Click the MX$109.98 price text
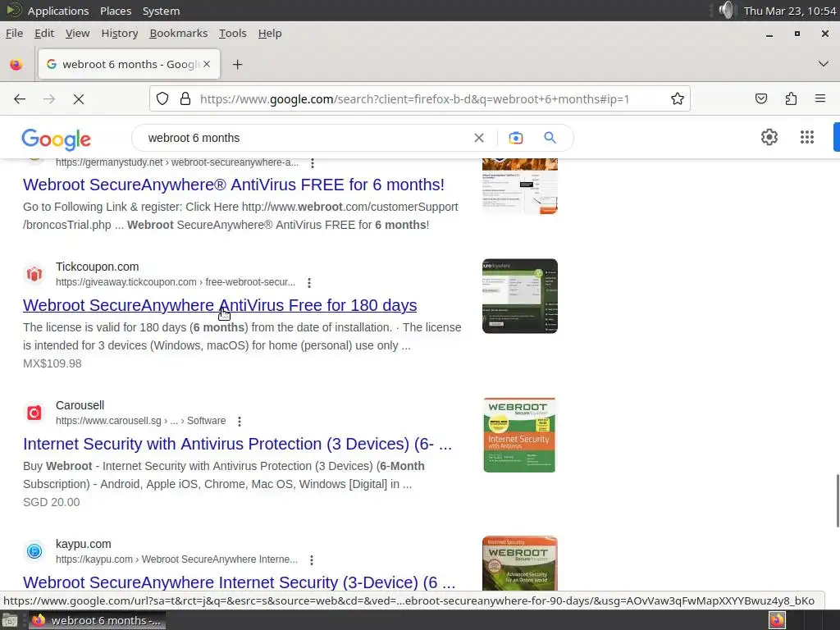This screenshot has height=630, width=840. point(52,363)
